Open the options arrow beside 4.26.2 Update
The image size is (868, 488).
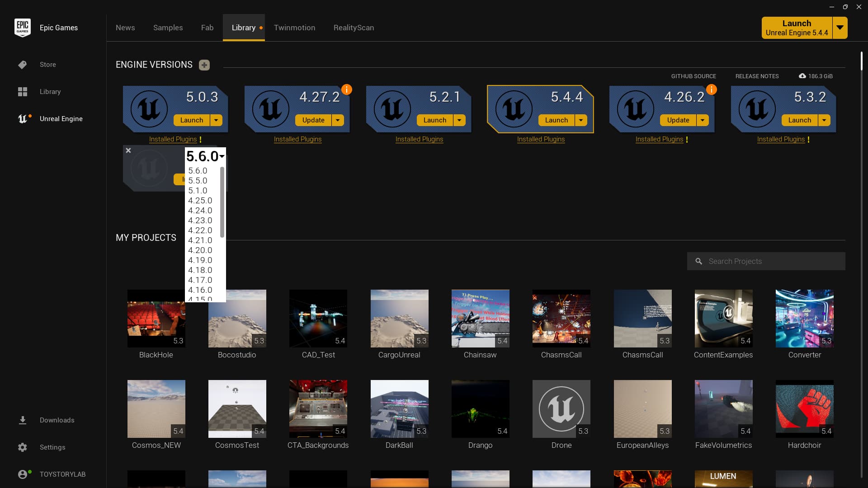tap(703, 120)
